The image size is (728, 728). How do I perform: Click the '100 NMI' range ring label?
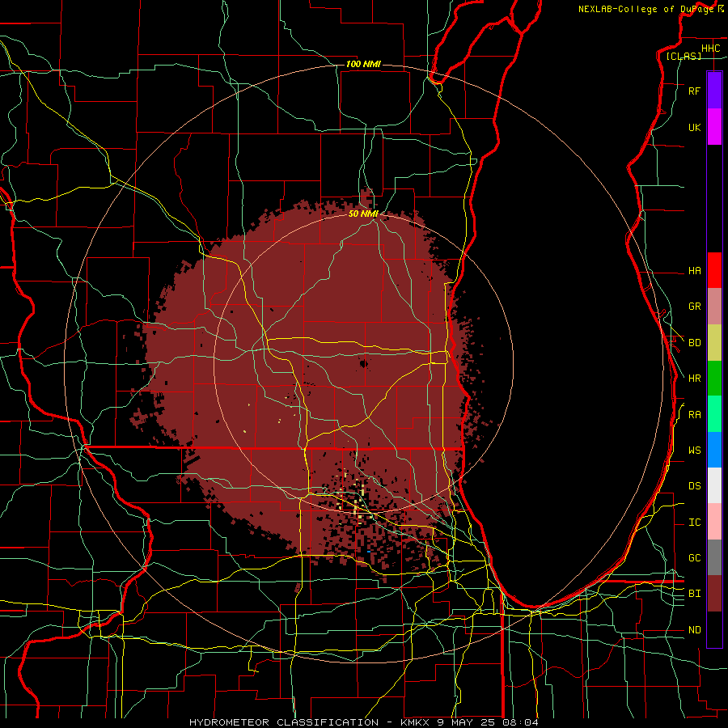pos(363,64)
